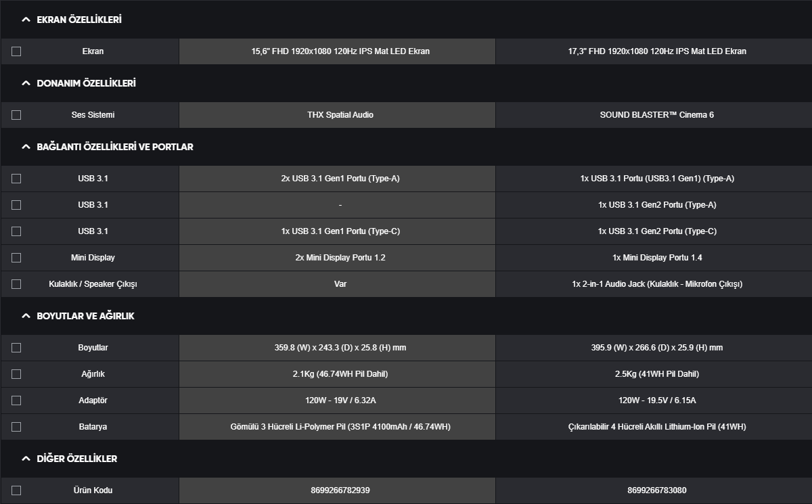Screen dimensions: 812x504
Task: Enable the Kulaklık / Speaker Çıkışı checkbox
Action: (x=16, y=284)
